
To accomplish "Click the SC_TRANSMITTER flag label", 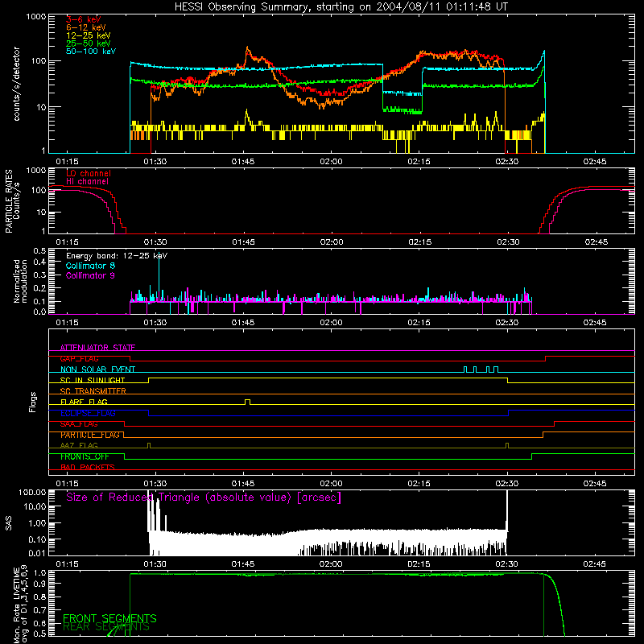I will [x=93, y=390].
